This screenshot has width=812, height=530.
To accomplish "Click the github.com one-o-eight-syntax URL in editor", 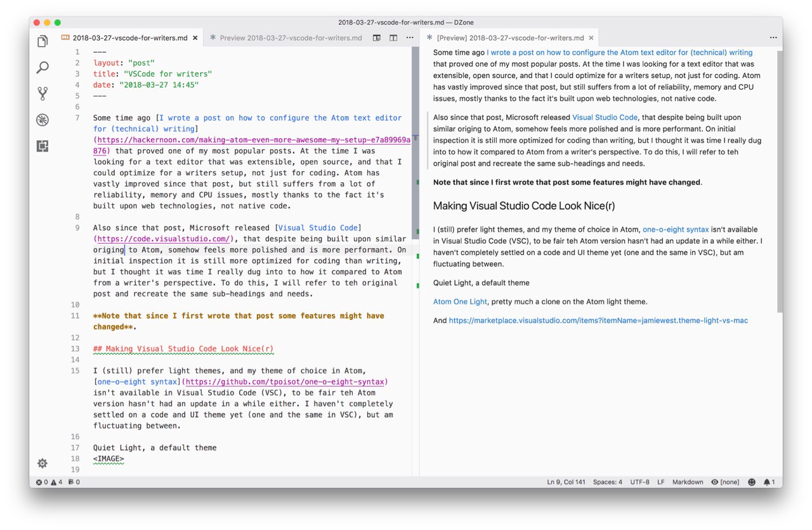I will [x=284, y=381].
